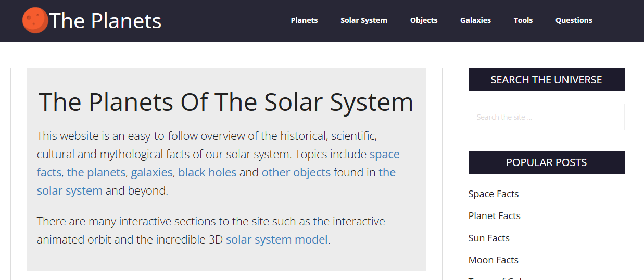Open Sun Facts popular post
This screenshot has height=280, width=644.
(x=489, y=238)
